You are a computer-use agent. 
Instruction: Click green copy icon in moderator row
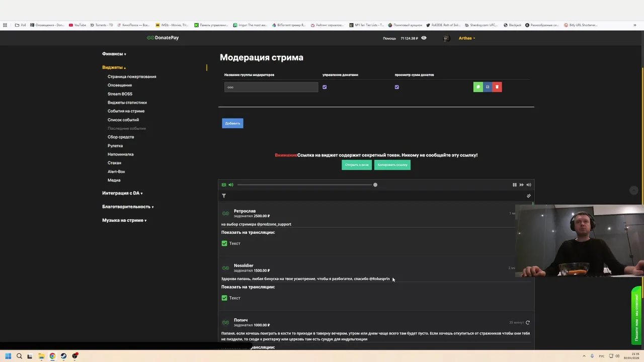tap(478, 87)
